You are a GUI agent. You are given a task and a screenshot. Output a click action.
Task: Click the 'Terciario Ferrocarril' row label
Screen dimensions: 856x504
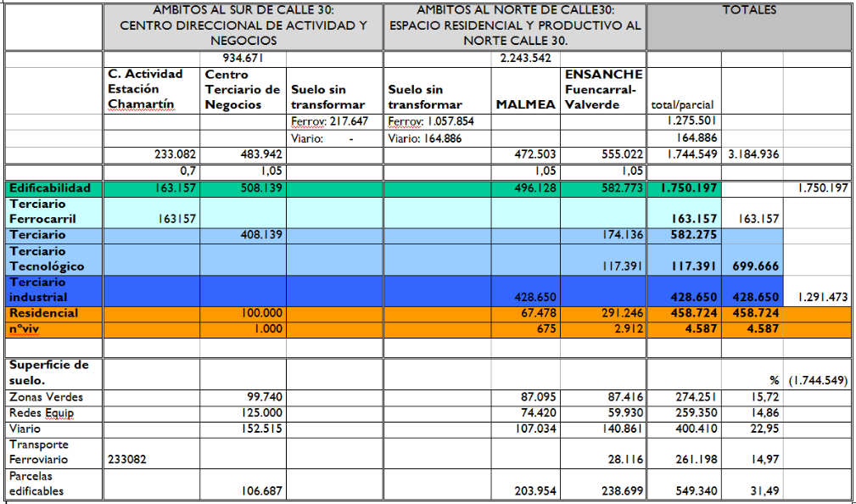pos(42,212)
